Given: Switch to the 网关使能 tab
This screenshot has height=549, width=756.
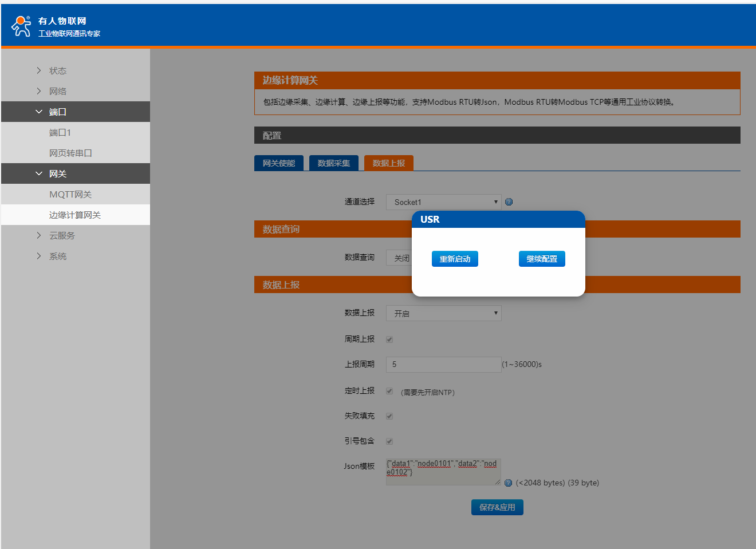Looking at the screenshot, I should 279,163.
